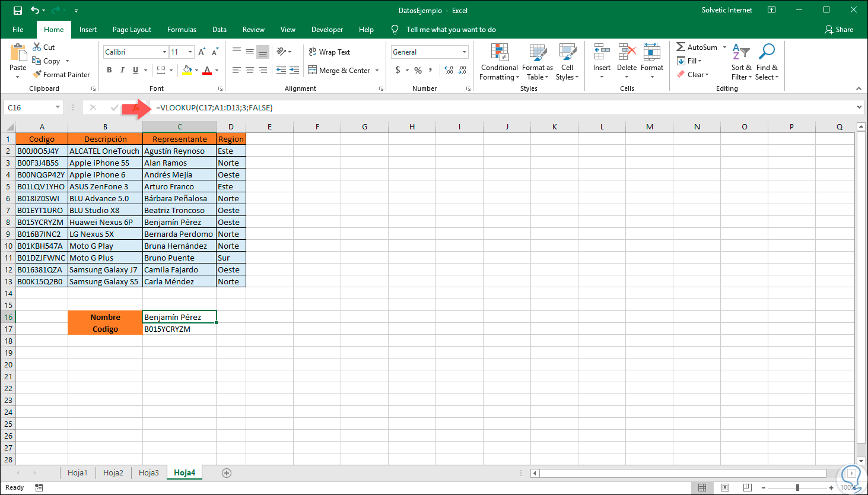Click the AutoSum sigma icon
This screenshot has width=868, height=495.
pos(681,47)
